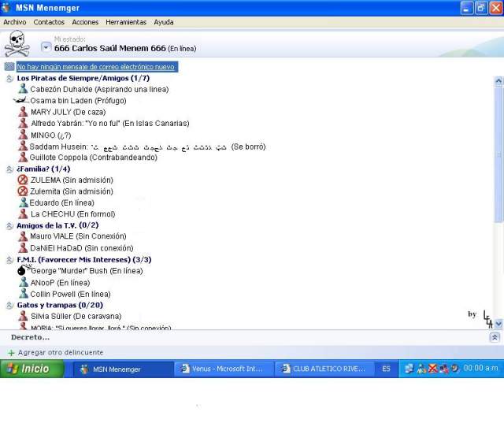Open the Acciones menu
This screenshot has width=504, height=438.
[x=85, y=22]
